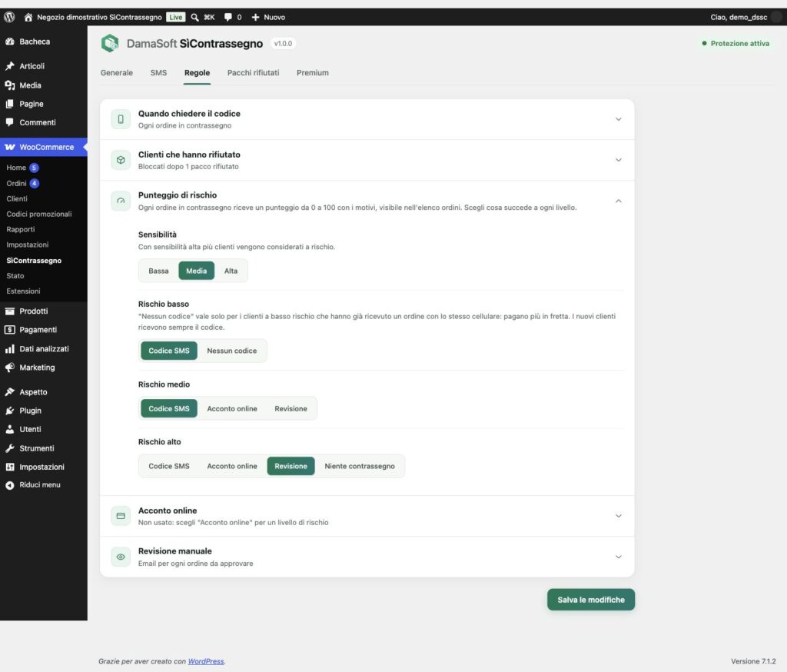Open Codici promozionali submenu item
The width and height of the screenshot is (787, 672).
tap(39, 214)
